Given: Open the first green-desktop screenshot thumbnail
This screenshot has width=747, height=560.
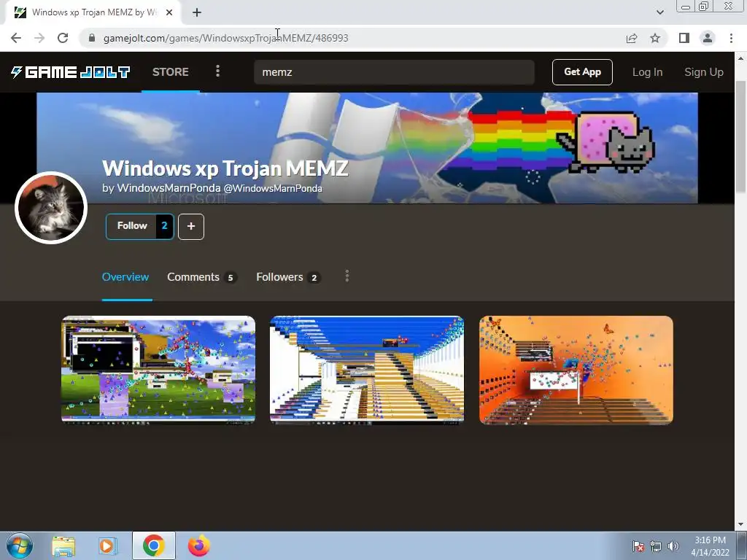Looking at the screenshot, I should [x=158, y=370].
